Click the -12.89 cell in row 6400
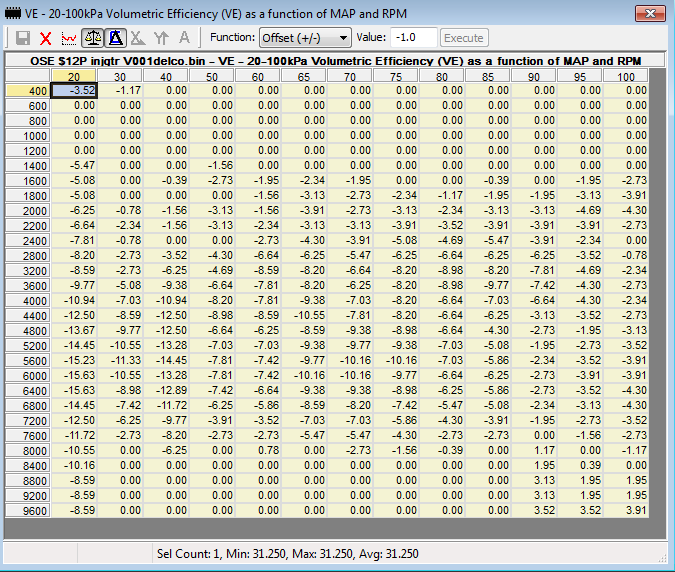Screen dimensions: 675x572 166,390
